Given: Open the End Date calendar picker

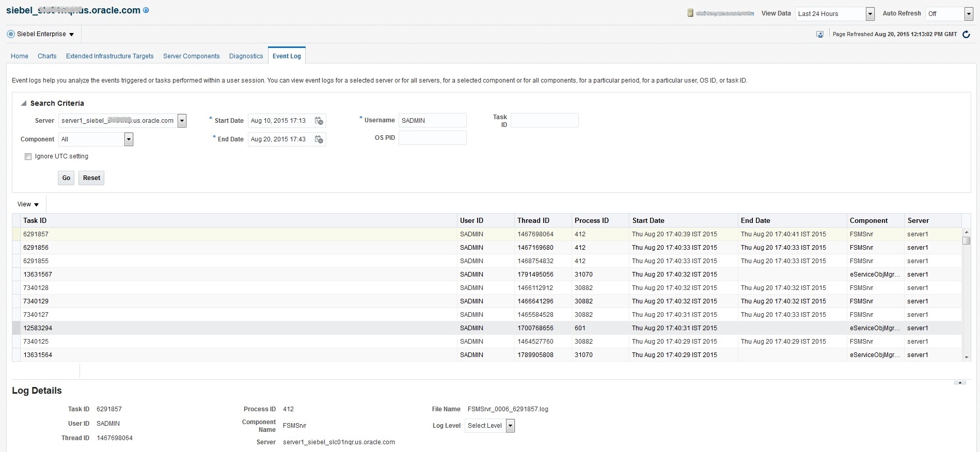Looking at the screenshot, I should [x=319, y=139].
